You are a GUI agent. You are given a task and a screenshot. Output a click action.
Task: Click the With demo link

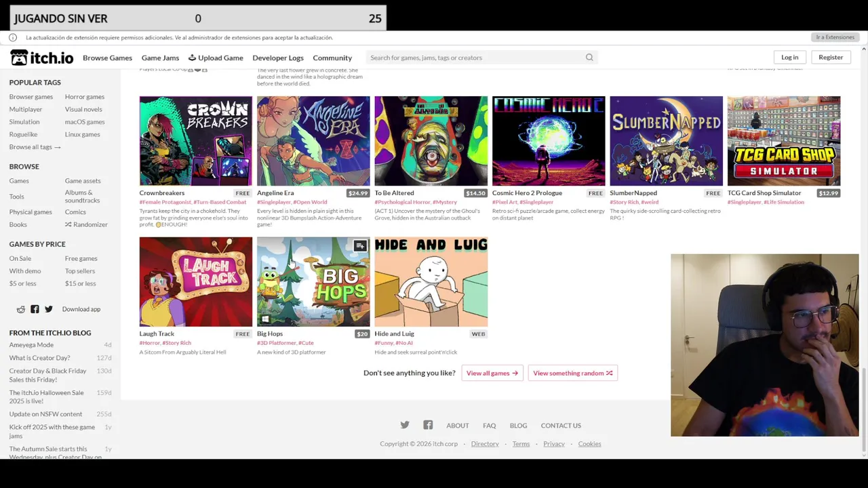25,271
